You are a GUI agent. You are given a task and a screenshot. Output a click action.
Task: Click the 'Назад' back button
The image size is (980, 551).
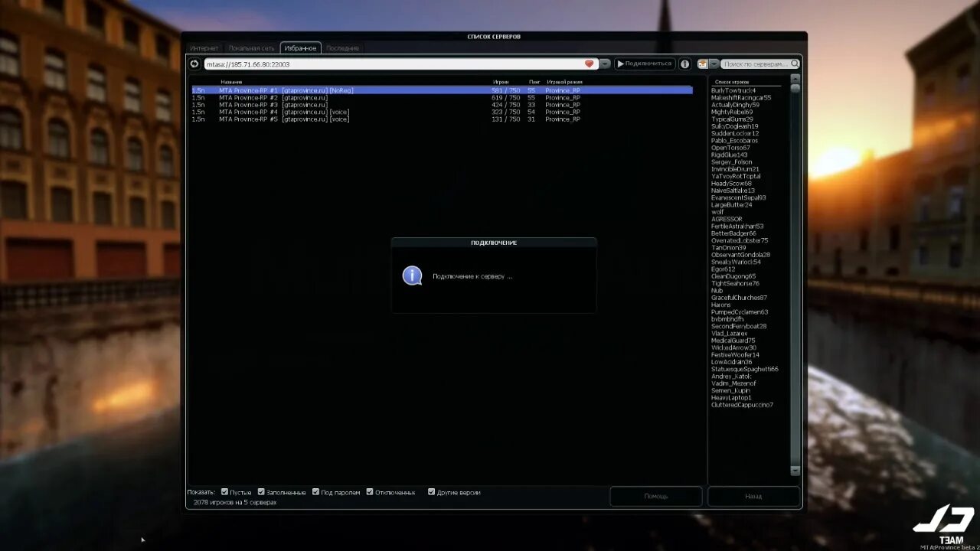pyautogui.click(x=753, y=496)
